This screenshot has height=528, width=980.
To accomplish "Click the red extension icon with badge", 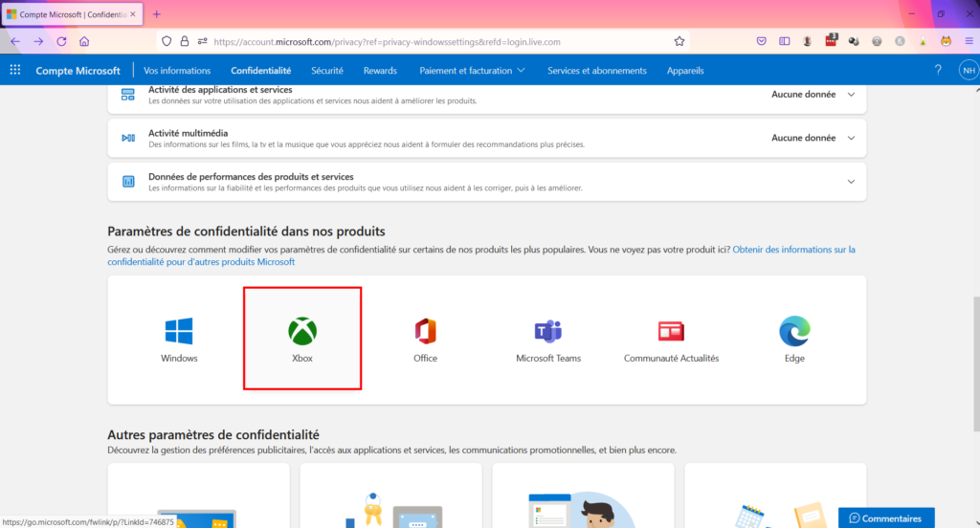I will (x=831, y=40).
